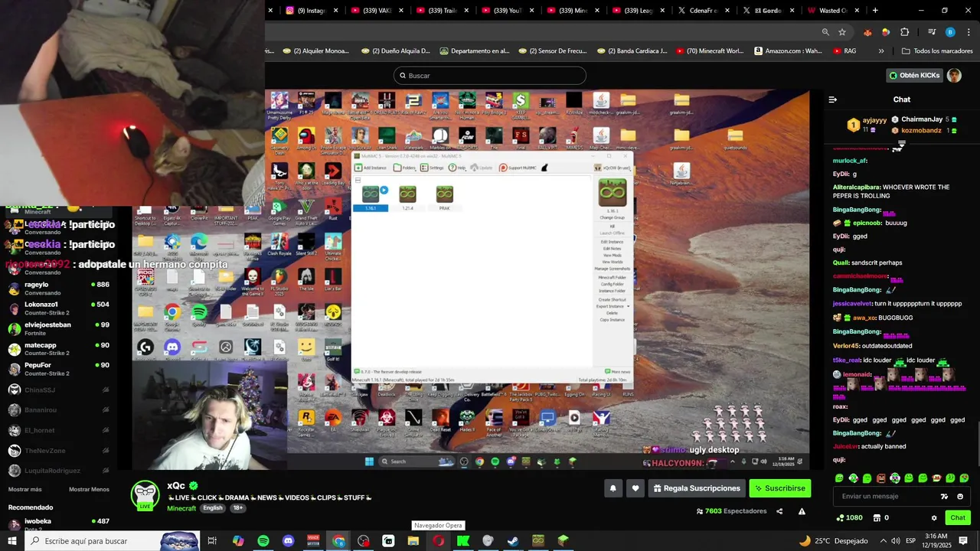The height and width of the screenshot is (551, 980).
Task: Open the recommended iwobeka channel
Action: click(x=58, y=524)
